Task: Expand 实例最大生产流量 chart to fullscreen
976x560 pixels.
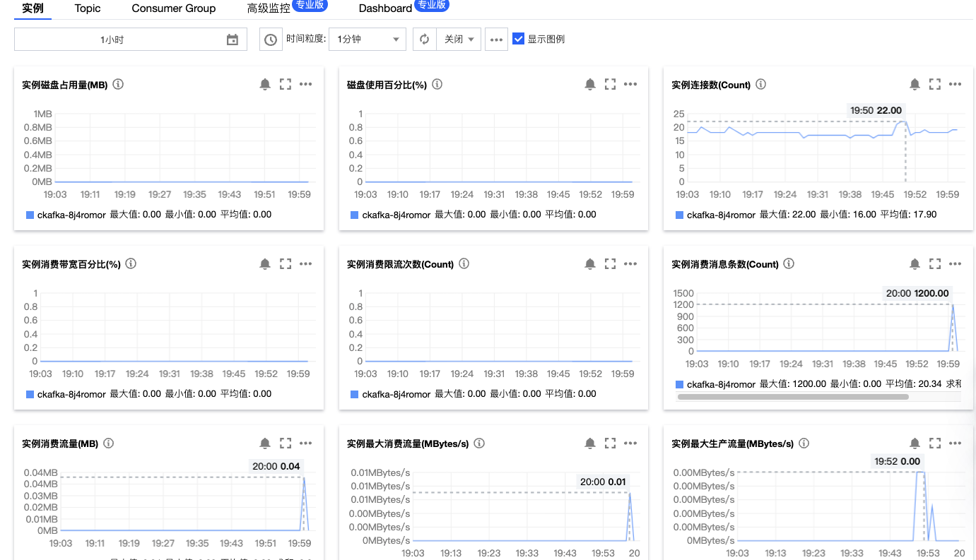Action: point(935,443)
